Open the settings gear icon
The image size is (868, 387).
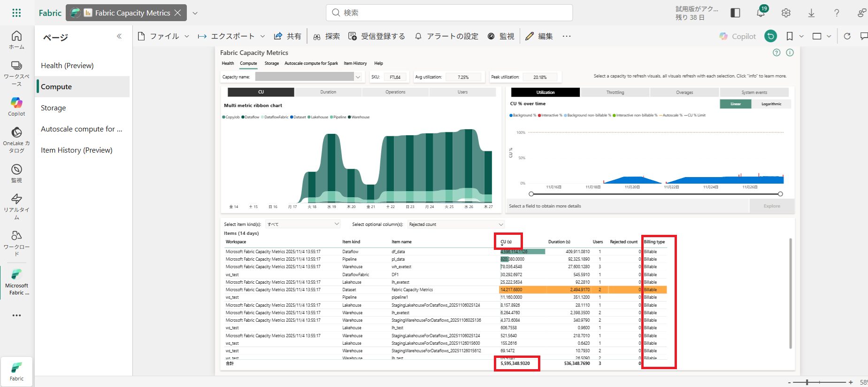[786, 13]
